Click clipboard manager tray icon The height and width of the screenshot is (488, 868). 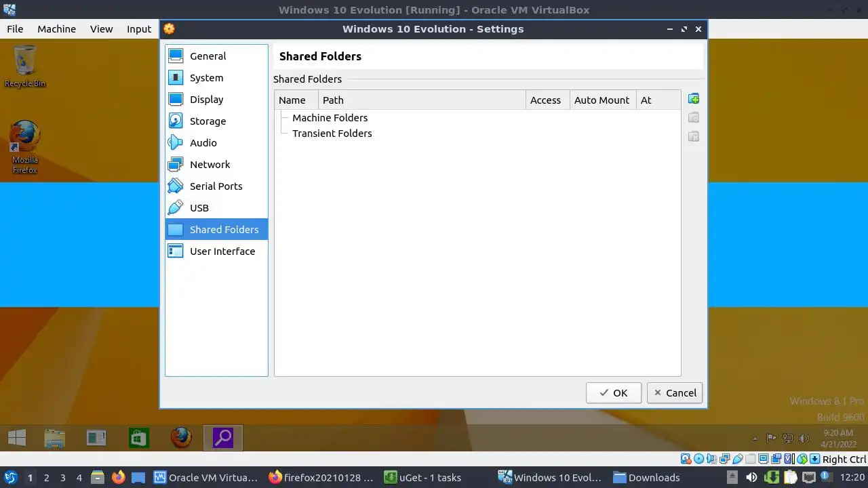[791, 477]
